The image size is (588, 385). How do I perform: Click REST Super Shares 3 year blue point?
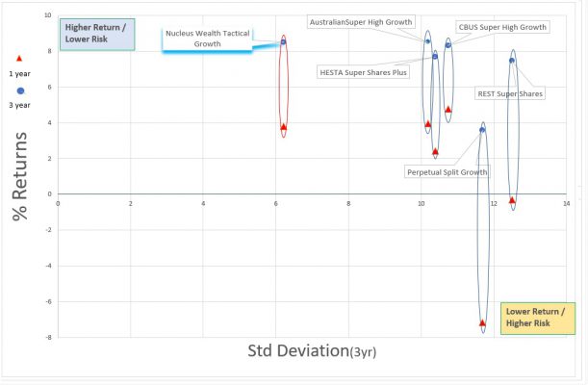[512, 61]
